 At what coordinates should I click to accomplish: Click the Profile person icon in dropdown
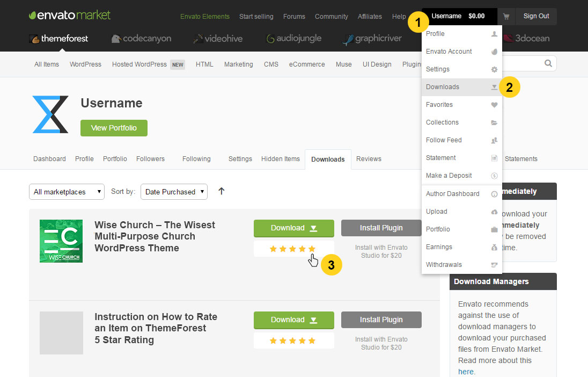[x=494, y=34]
